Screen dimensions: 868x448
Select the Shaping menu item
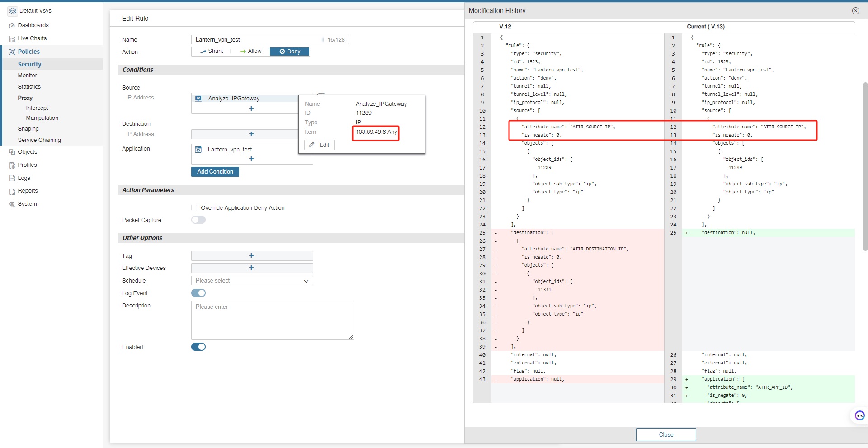point(28,129)
